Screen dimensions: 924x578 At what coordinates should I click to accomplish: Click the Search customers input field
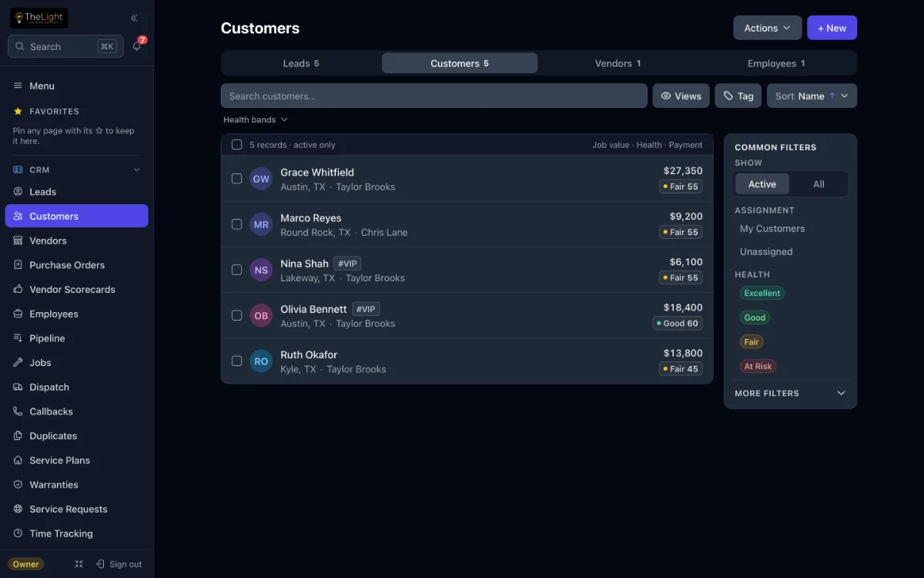434,96
